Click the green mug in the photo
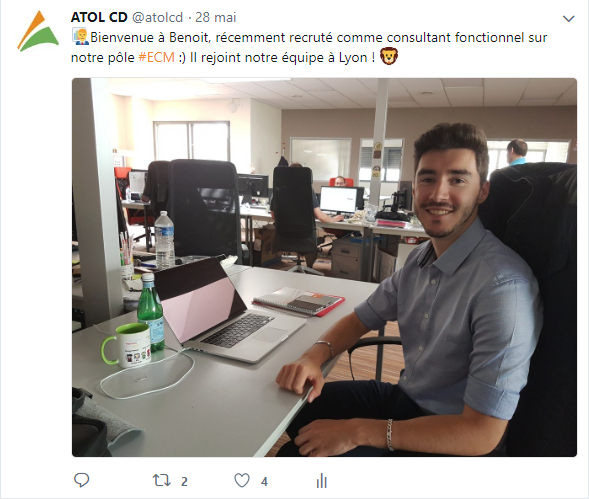The height and width of the screenshot is (499, 589). [x=126, y=345]
